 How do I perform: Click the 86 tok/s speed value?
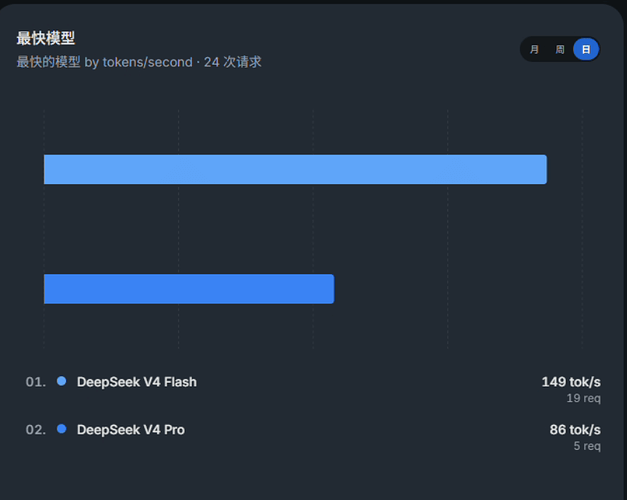pos(575,430)
